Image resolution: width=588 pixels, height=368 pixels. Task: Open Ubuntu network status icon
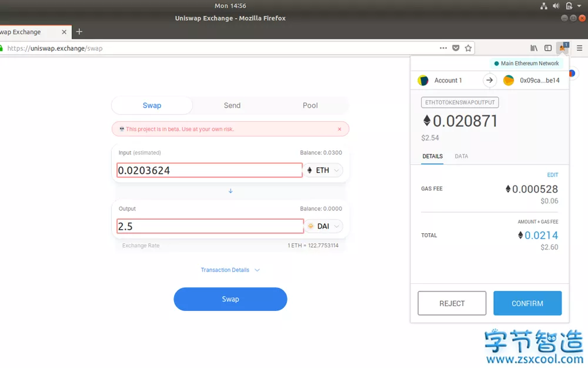tap(544, 6)
